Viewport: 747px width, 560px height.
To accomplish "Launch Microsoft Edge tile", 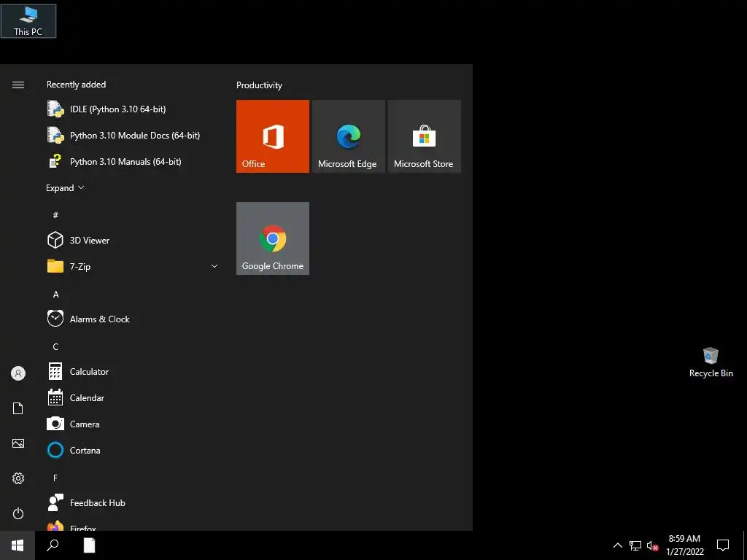I will click(x=348, y=136).
